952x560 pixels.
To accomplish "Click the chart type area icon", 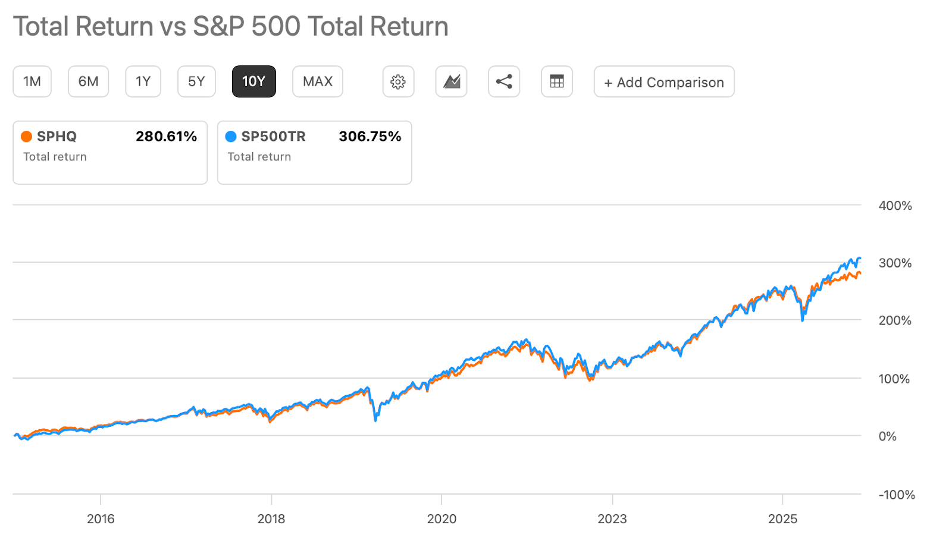I will click(x=452, y=81).
